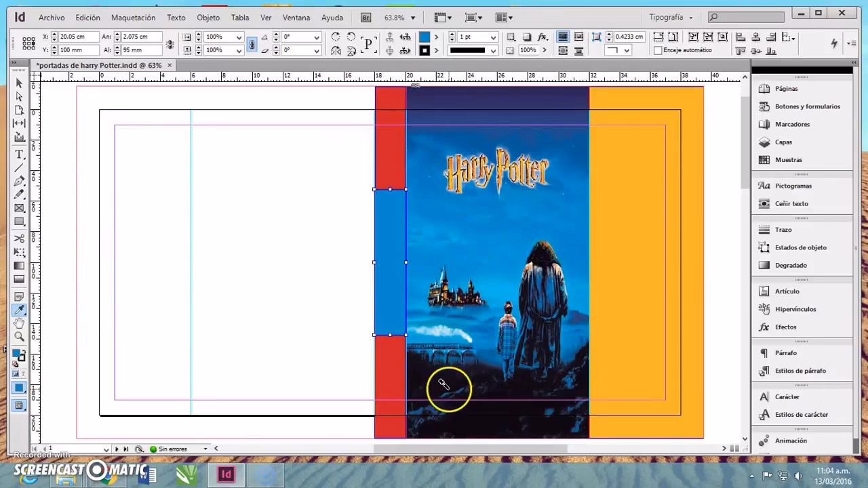The width and height of the screenshot is (868, 488).
Task: Open the Capas panel
Action: point(783,142)
